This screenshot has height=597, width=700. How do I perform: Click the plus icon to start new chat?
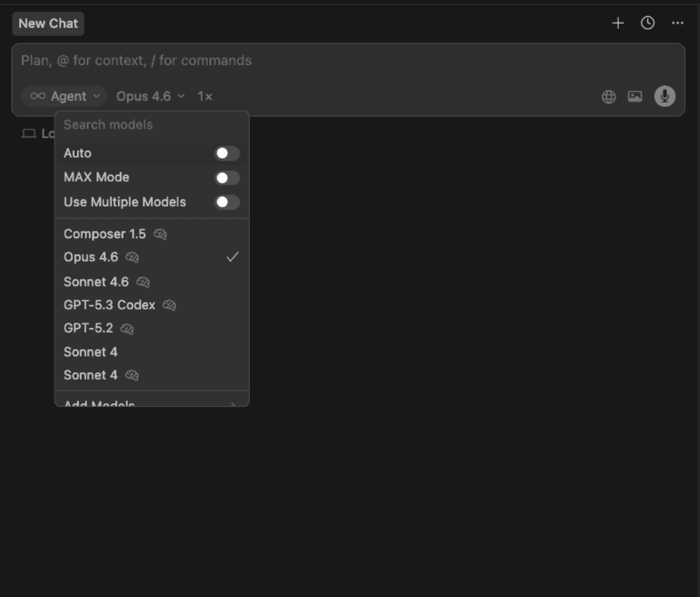[x=618, y=23]
